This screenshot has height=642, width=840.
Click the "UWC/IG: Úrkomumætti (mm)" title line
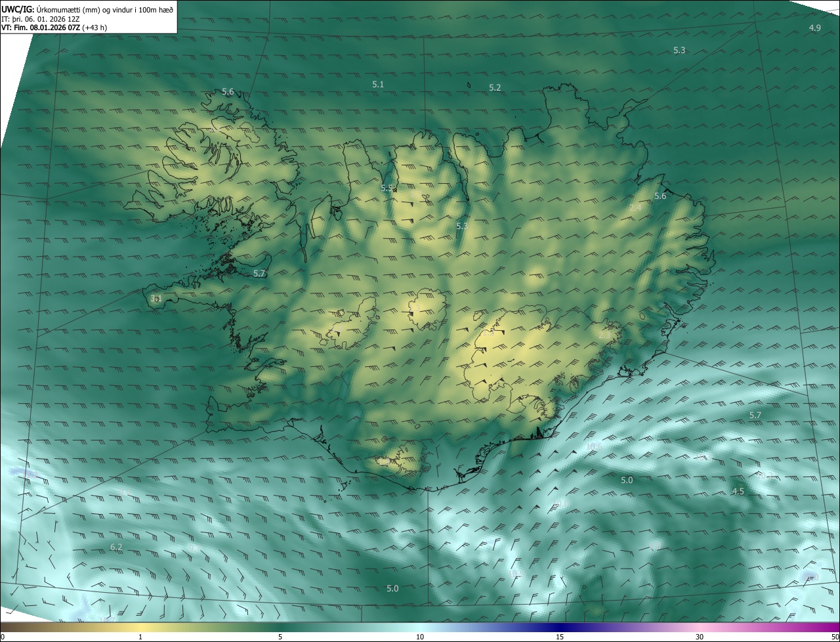coord(87,9)
